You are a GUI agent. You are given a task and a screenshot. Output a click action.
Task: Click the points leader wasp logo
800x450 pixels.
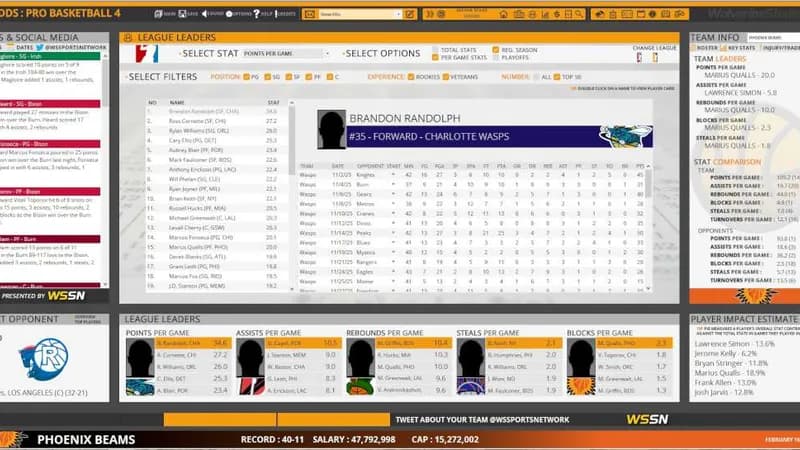pos(140,386)
